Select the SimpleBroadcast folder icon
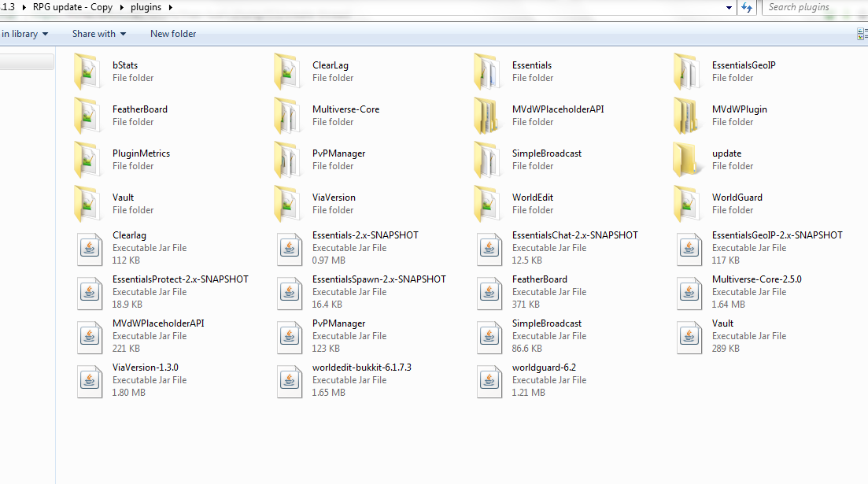This screenshot has width=868, height=484. pos(487,160)
